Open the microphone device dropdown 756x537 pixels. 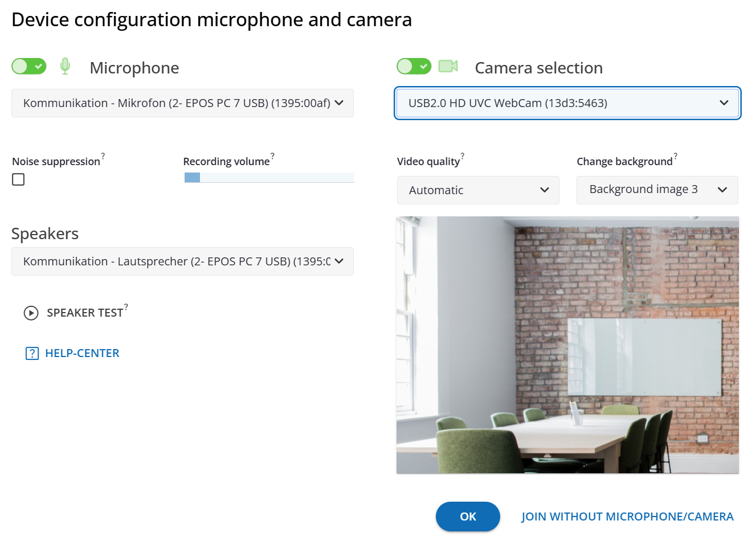point(182,103)
